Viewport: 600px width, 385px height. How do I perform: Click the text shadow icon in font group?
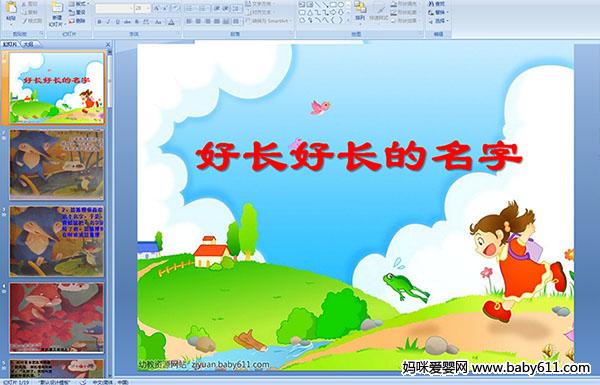[137, 22]
